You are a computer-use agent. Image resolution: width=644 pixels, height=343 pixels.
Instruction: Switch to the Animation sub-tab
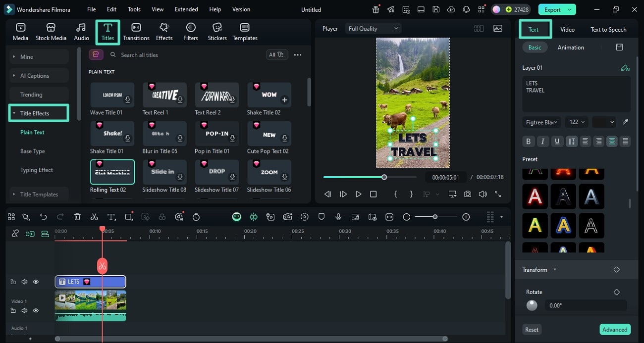point(571,48)
